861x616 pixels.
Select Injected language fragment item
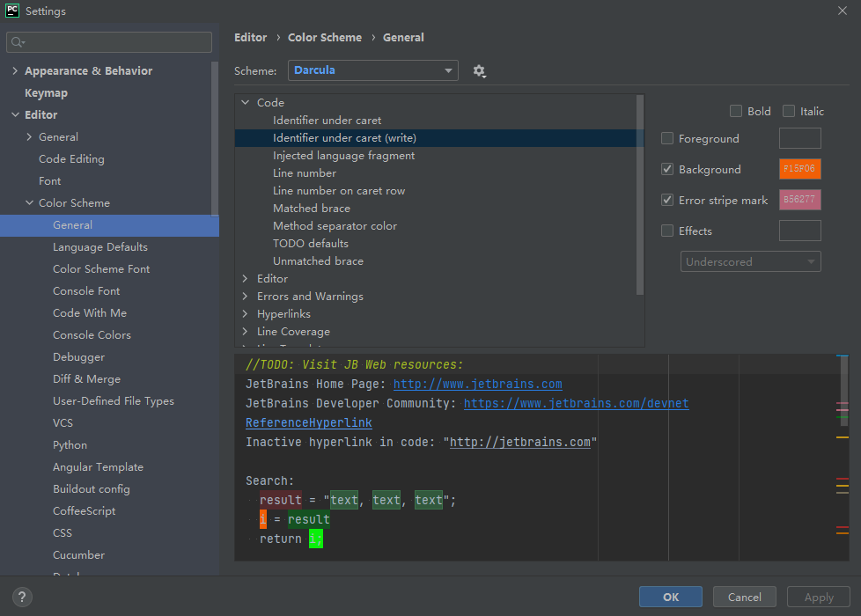[343, 156]
